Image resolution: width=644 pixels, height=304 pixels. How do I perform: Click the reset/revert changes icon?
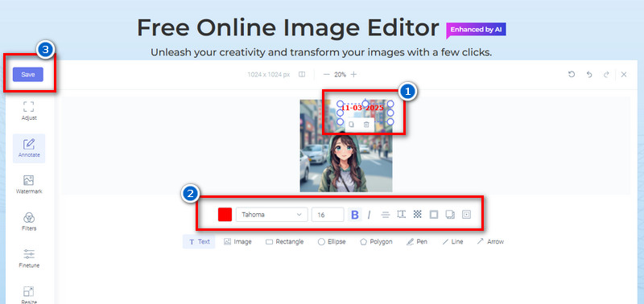coord(572,74)
